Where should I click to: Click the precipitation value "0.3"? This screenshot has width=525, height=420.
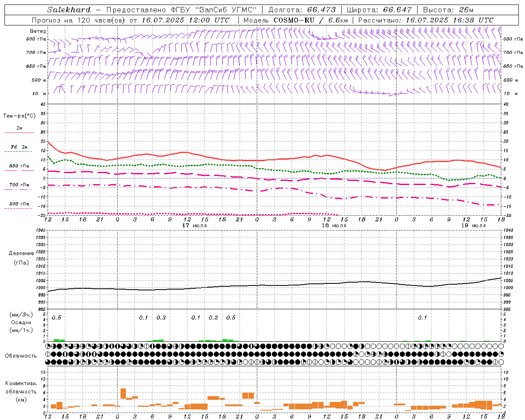[x=161, y=317]
